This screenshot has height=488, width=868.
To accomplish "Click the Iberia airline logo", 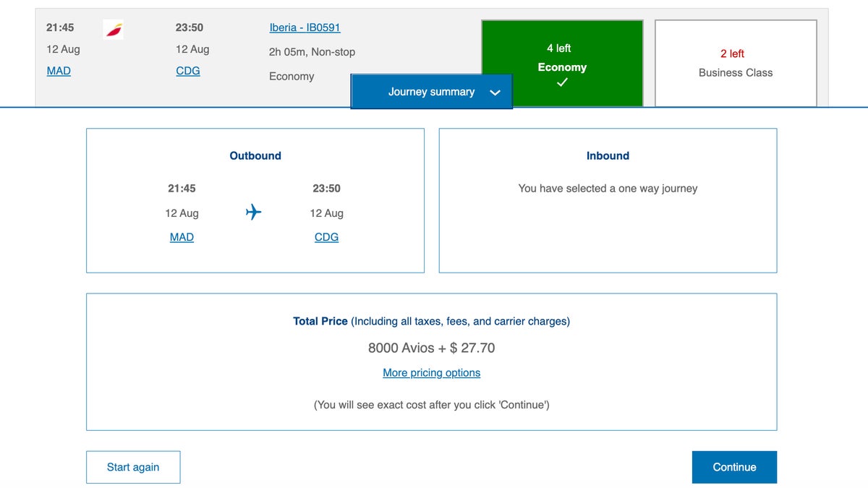I will 113,27.
